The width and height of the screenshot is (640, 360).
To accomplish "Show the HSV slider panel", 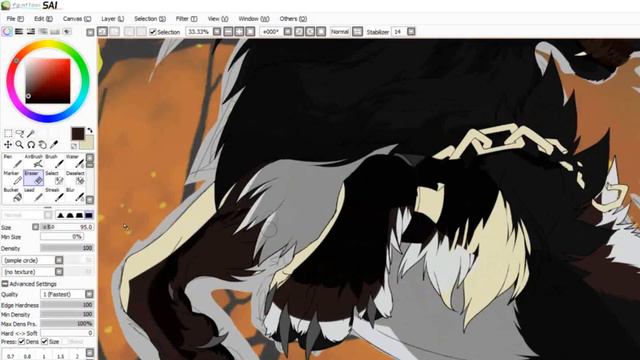I will tap(31, 31).
